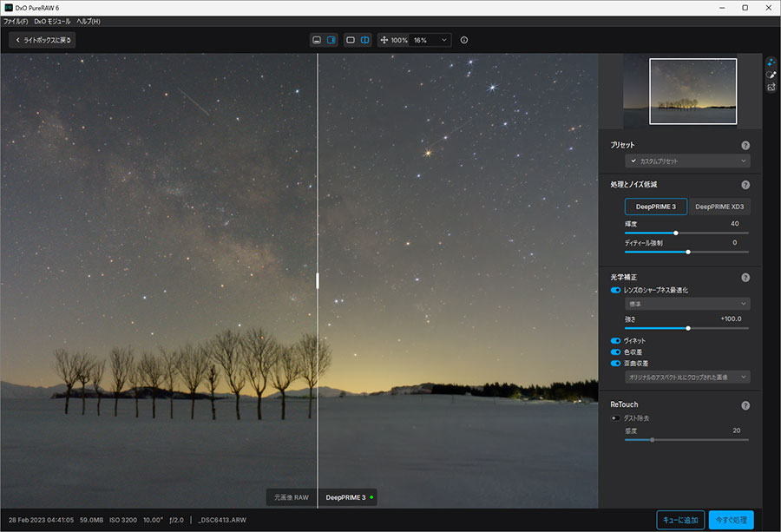This screenshot has width=781, height=532.
Task: Open the image information icon
Action: [x=465, y=39]
